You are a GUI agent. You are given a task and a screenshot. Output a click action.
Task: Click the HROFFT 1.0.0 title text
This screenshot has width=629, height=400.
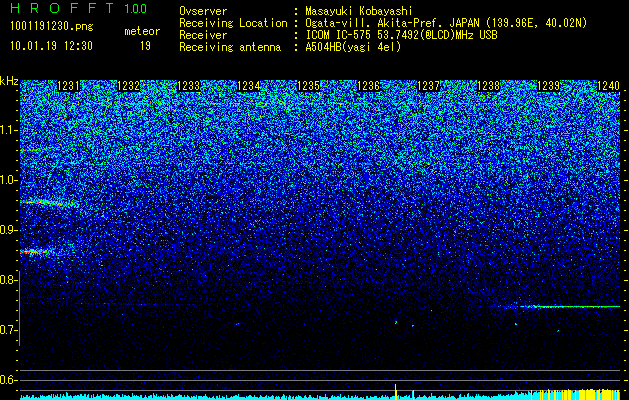(78, 8)
